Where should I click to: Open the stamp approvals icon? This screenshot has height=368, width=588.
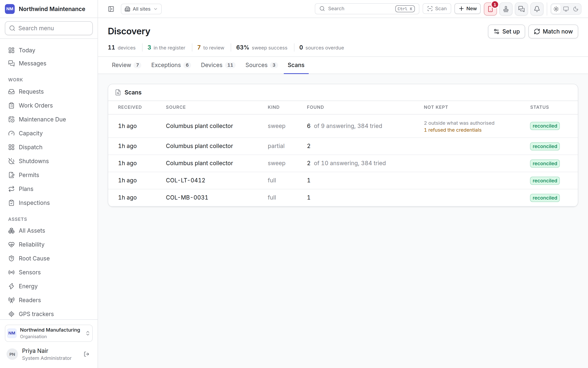pyautogui.click(x=506, y=9)
